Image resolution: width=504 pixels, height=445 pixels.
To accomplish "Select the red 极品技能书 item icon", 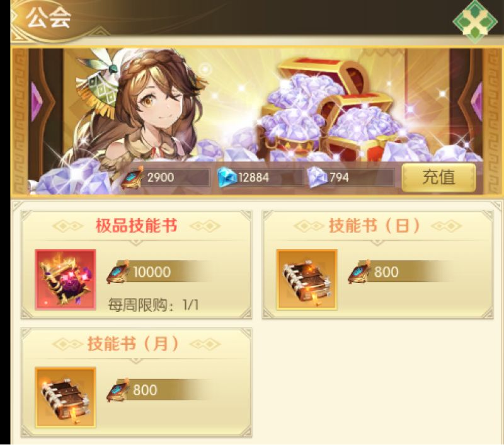I will [x=66, y=279].
